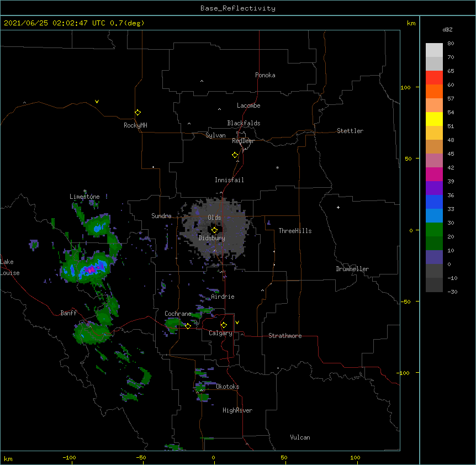Image resolution: width=476 pixels, height=465 pixels.
Task: Click the Didsbury city label
Action: click(211, 238)
